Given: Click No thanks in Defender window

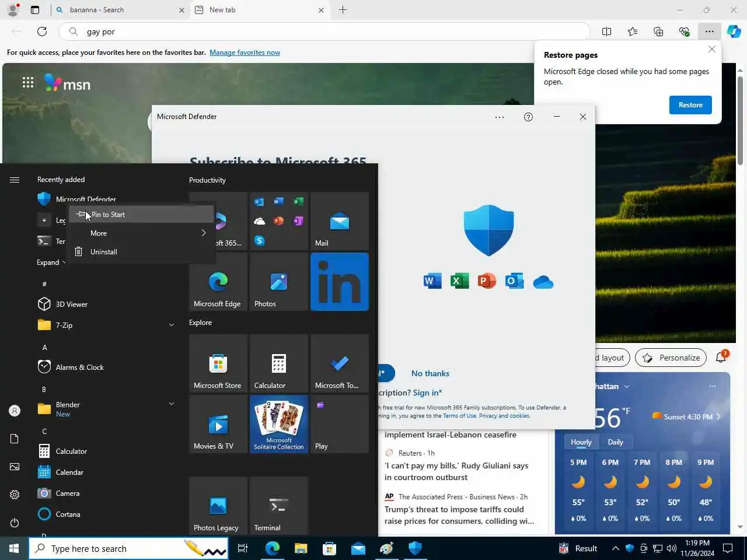Looking at the screenshot, I should (x=430, y=373).
